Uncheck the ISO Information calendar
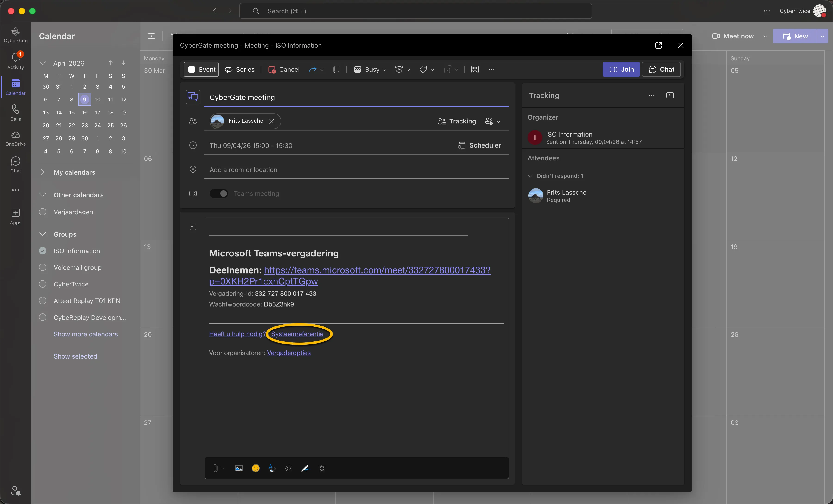833x504 pixels. [x=43, y=251]
